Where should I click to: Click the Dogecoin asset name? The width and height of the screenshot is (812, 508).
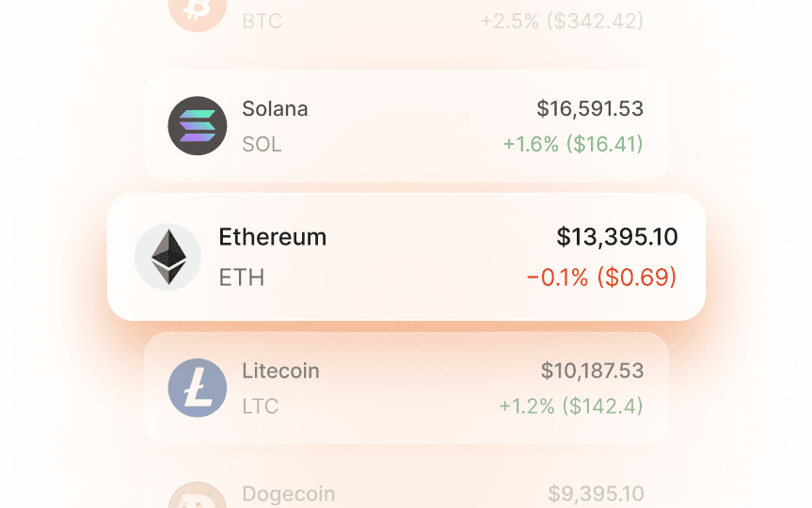click(288, 494)
